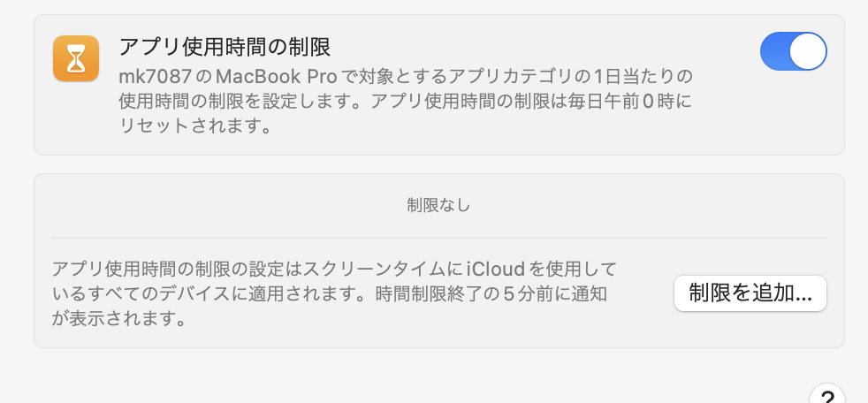Click the empty limits list area under 制限なし
The image size is (868, 403).
438,205
